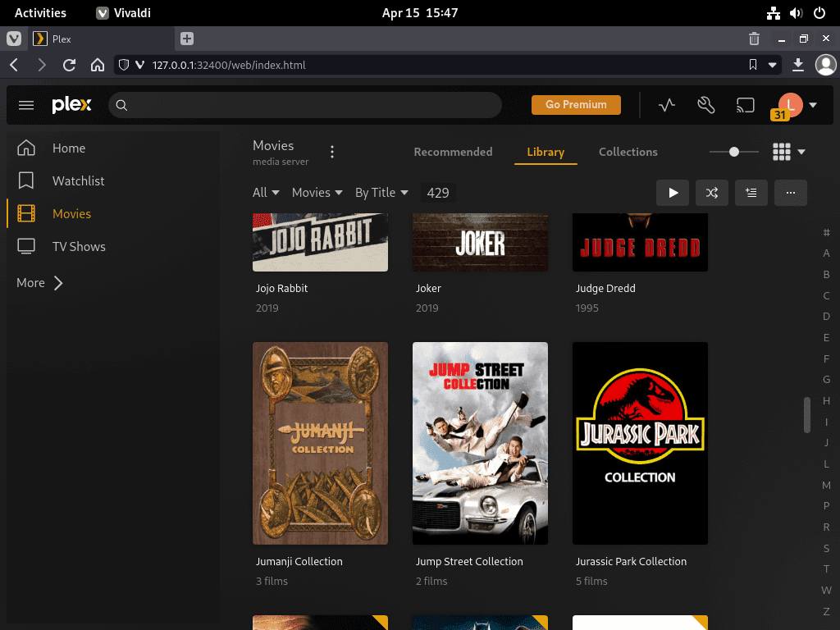Click the grid view mode icon
This screenshot has height=630, width=840.
[x=782, y=152]
